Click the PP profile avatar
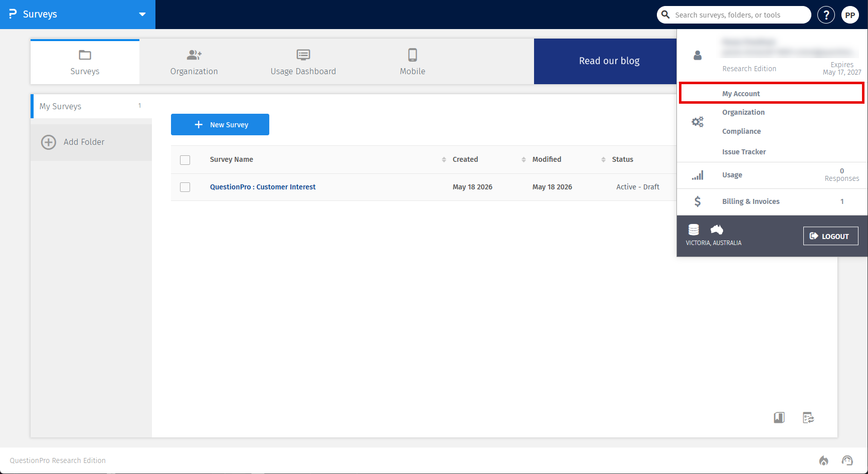This screenshot has width=868, height=474. (x=850, y=15)
